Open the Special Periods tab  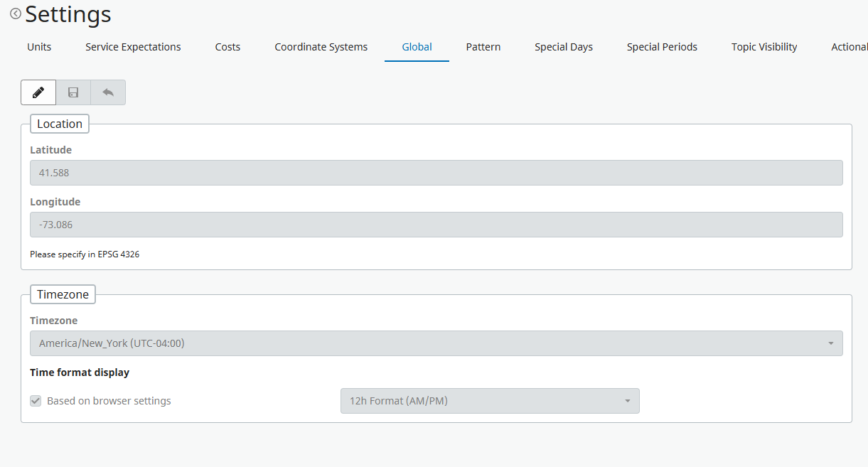pyautogui.click(x=662, y=47)
